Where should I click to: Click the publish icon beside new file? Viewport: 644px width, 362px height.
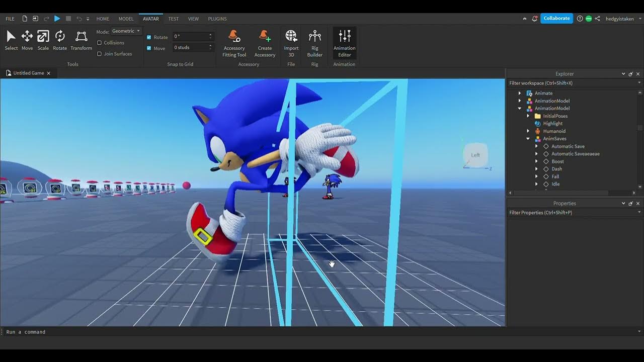(x=35, y=19)
